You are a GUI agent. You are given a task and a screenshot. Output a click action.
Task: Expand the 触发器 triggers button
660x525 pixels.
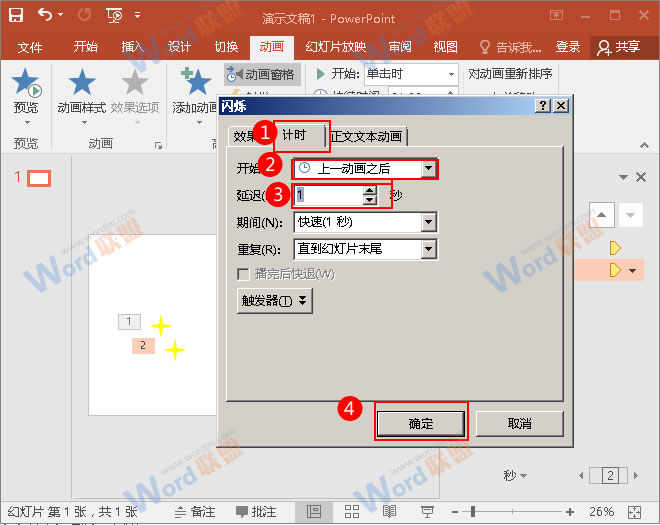pos(275,300)
